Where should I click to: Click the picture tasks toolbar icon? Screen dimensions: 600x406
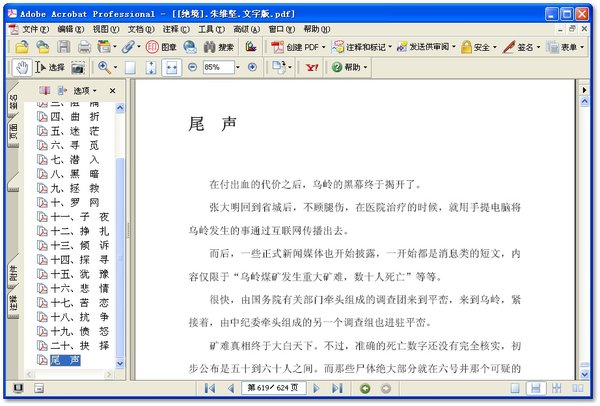(251, 47)
